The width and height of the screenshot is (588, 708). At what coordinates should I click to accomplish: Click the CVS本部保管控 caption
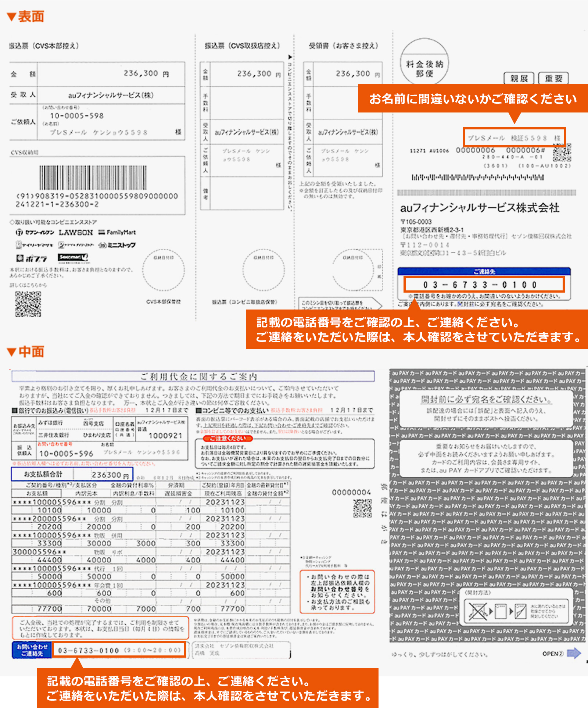click(x=163, y=302)
